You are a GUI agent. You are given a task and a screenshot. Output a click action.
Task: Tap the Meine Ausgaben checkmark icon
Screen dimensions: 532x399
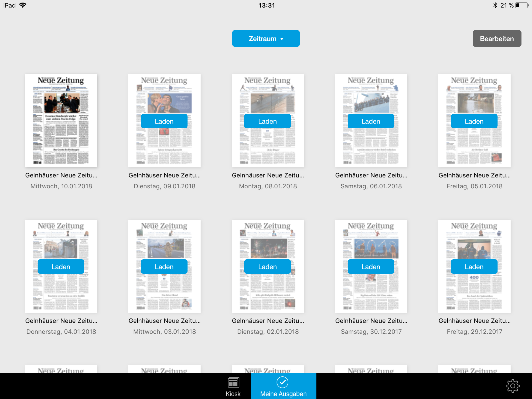coord(282,382)
